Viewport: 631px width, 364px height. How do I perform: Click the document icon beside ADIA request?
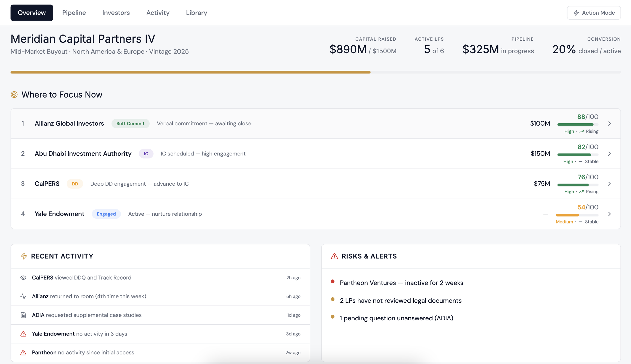23,315
